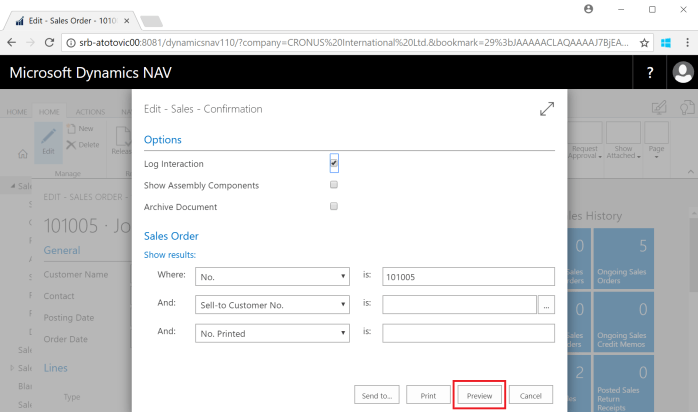
Task: Go back using browser back arrow
Action: 12,43
